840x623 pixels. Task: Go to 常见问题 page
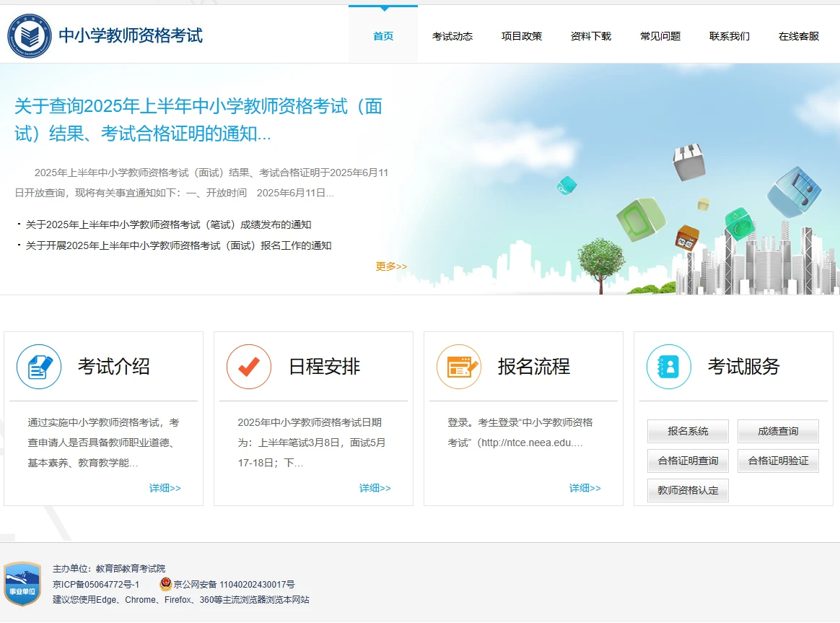(x=660, y=35)
